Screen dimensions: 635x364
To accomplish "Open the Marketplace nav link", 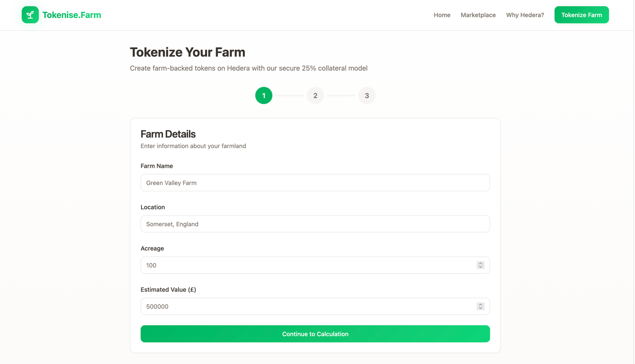I will tap(478, 15).
